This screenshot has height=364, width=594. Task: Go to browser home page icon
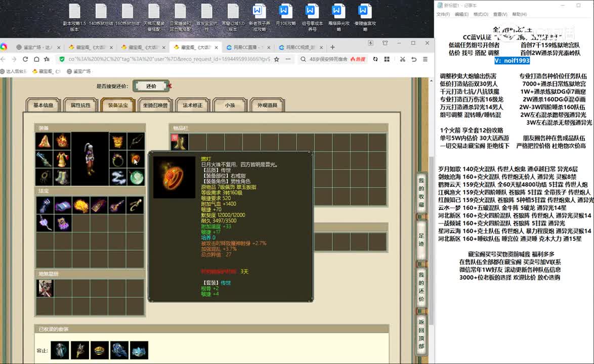(x=36, y=59)
